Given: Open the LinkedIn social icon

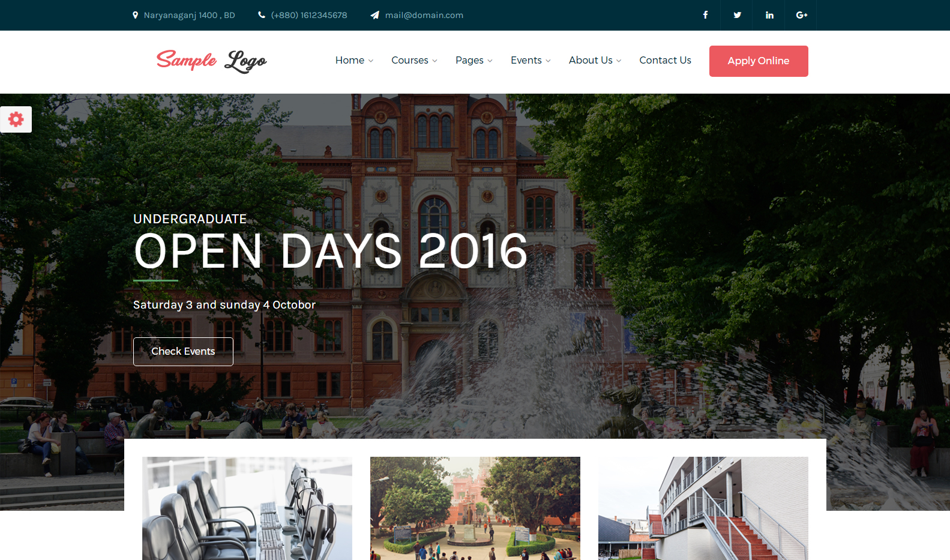Looking at the screenshot, I should point(769,15).
